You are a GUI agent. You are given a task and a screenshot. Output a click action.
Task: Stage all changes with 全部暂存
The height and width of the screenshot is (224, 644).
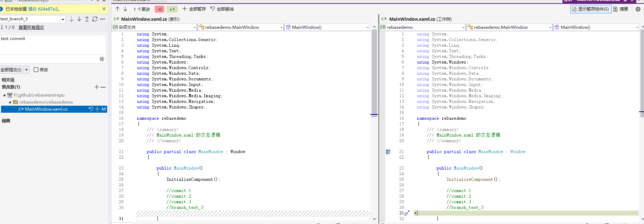(x=194, y=9)
